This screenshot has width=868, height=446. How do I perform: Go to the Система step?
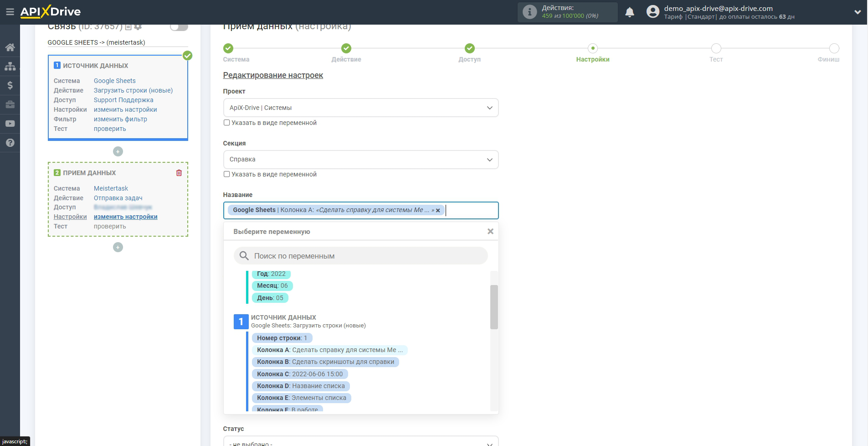tap(228, 48)
